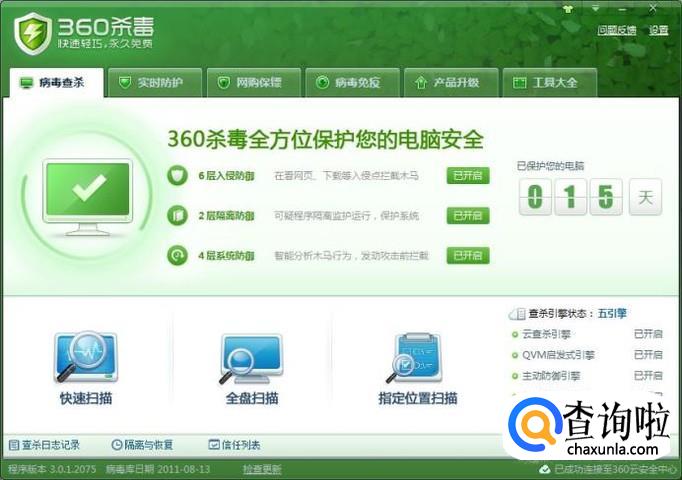Select the 病毒免疫 tab
Image resolution: width=682 pixels, height=480 pixels.
pyautogui.click(x=352, y=82)
